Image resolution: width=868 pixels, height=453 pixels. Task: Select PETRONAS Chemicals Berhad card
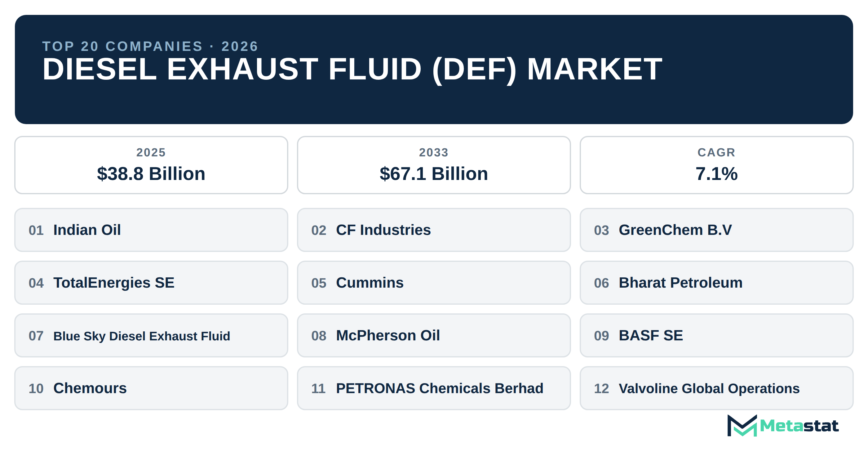434,388
